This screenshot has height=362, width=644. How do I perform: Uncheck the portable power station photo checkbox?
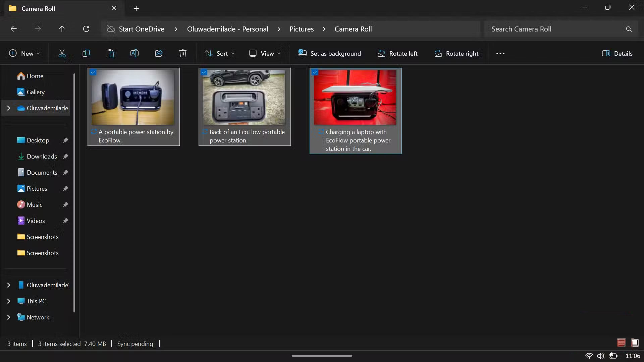[x=93, y=72]
